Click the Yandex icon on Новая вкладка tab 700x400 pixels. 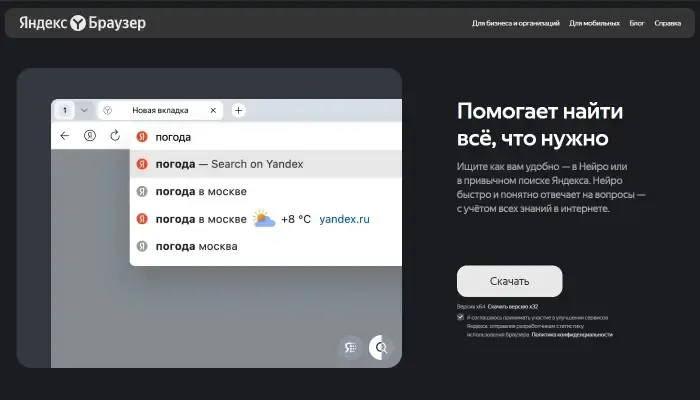pyautogui.click(x=108, y=110)
